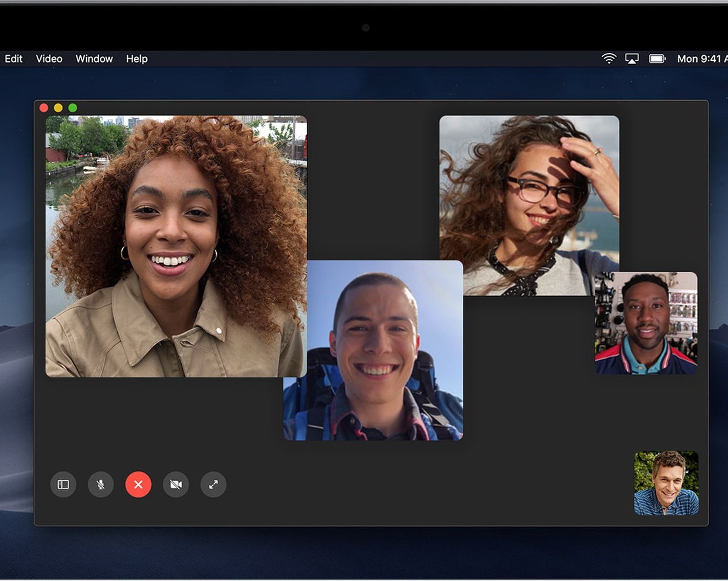728x581 pixels.
Task: Open the Edit menu
Action: click(13, 59)
